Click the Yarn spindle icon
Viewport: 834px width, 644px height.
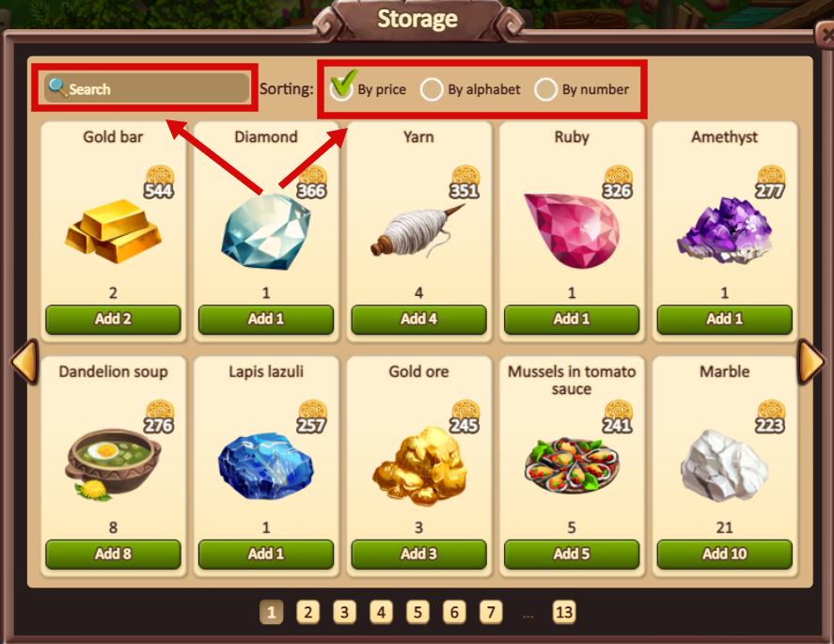pyautogui.click(x=418, y=231)
